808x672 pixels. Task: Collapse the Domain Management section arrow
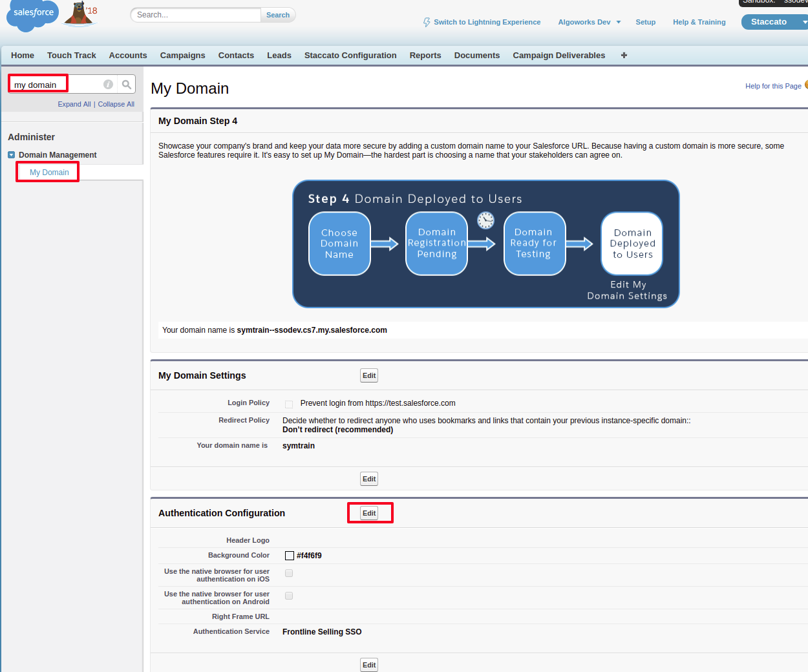pos(11,155)
